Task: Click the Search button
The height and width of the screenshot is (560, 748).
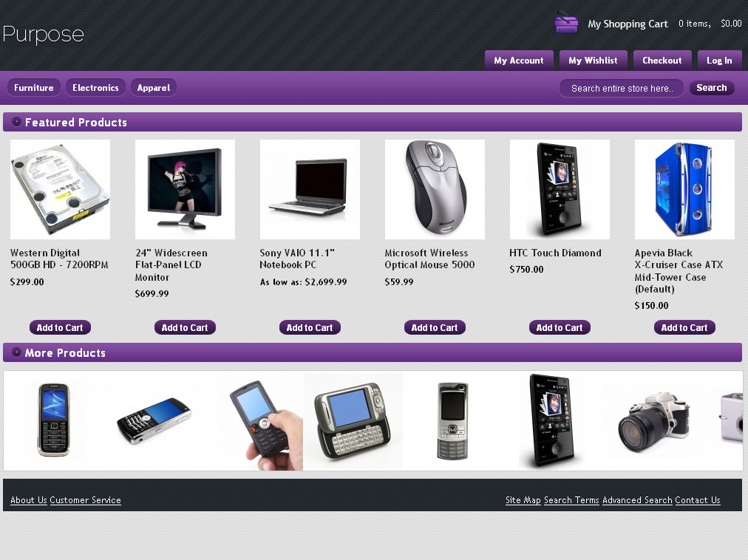Action: [712, 88]
